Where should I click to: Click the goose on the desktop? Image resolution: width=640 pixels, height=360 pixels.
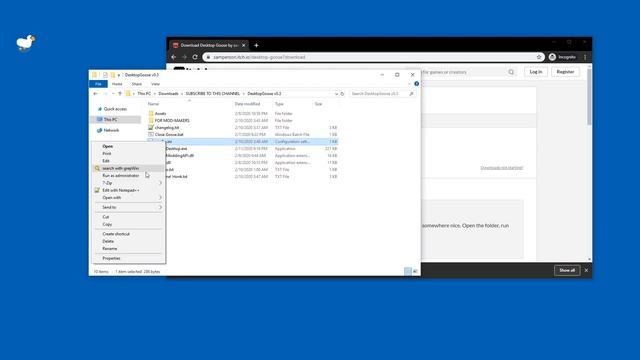coord(26,43)
